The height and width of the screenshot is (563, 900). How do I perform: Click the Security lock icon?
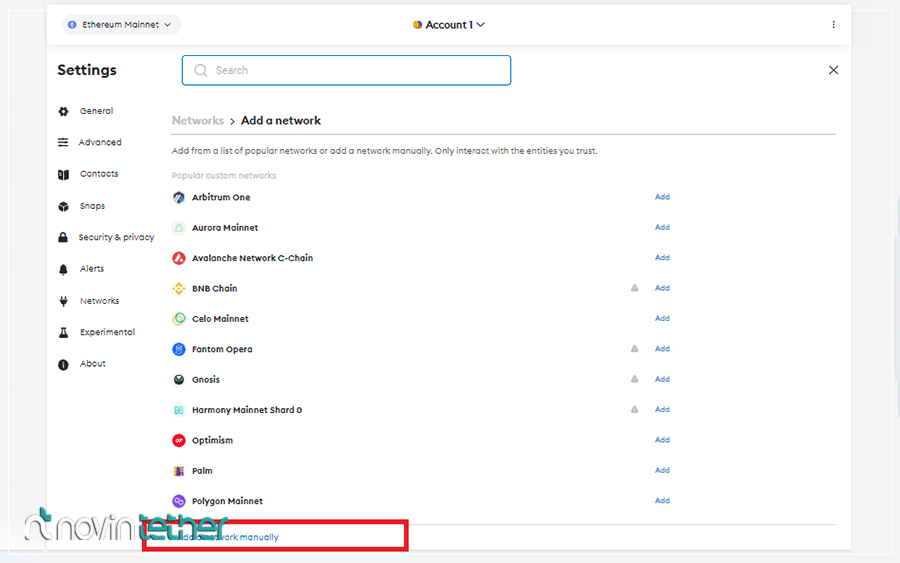point(63,237)
